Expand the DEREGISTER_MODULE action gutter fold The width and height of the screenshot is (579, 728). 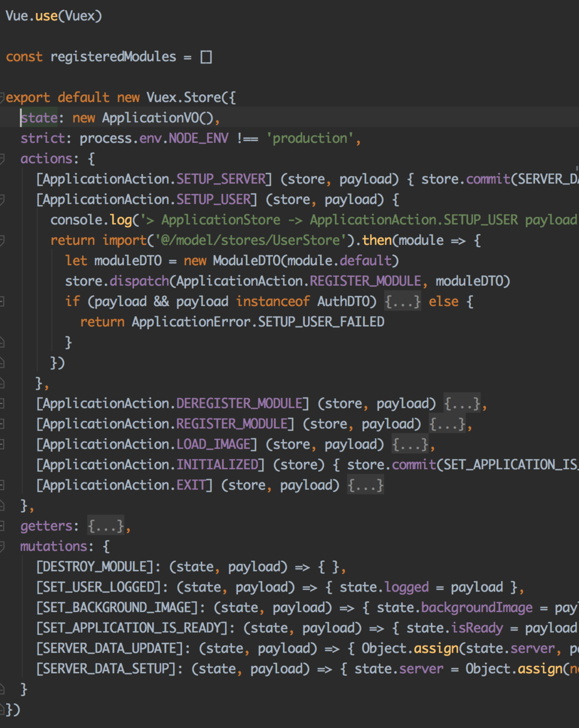pos(2,403)
